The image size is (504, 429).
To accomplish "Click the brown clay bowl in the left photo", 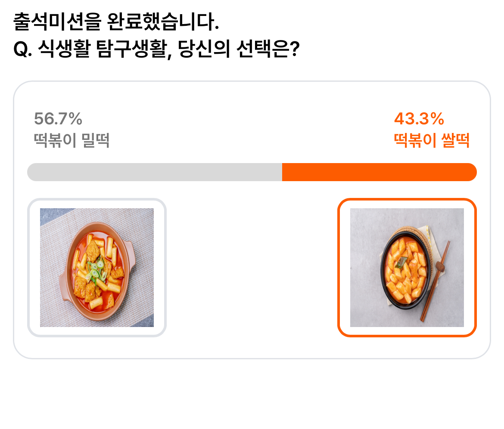I will click(97, 272).
